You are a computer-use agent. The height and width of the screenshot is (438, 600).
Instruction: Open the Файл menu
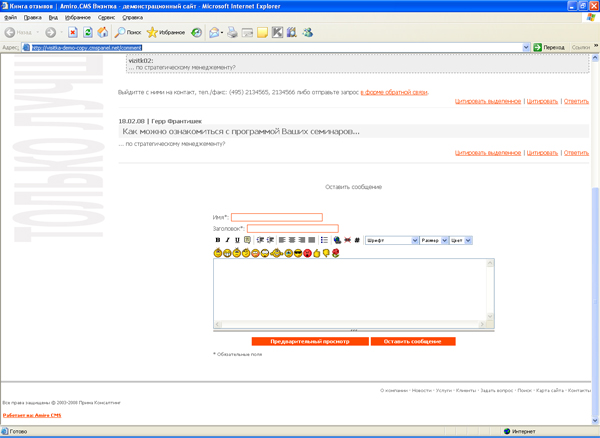(x=10, y=17)
